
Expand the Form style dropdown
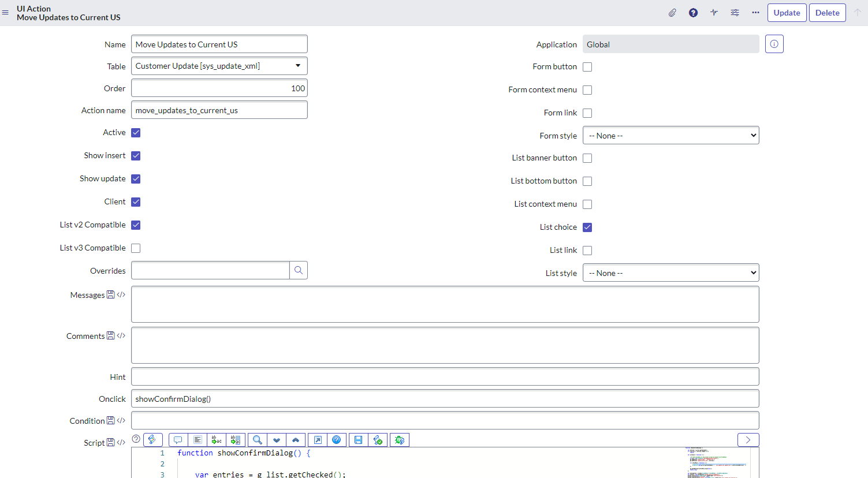pos(670,136)
